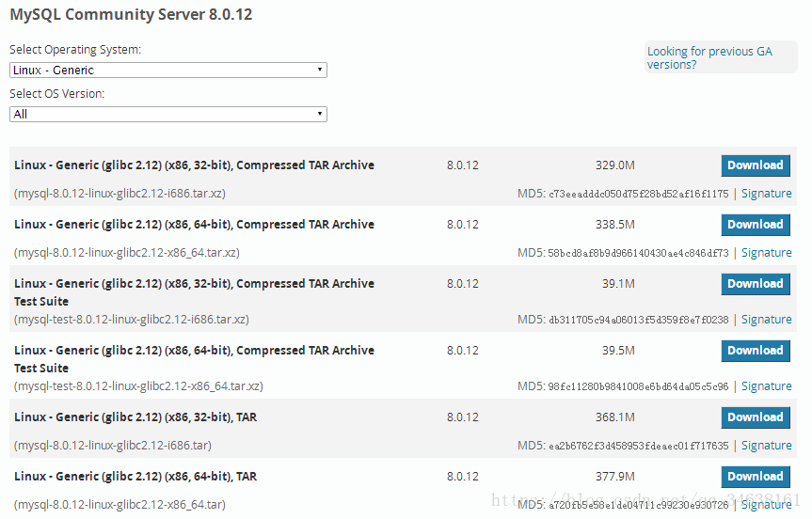Click version 8.0.12 in the 329.0M row
This screenshot has width=812, height=519.
tap(462, 165)
